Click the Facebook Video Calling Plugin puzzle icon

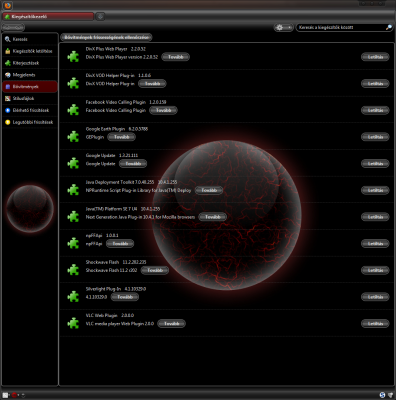click(73, 110)
